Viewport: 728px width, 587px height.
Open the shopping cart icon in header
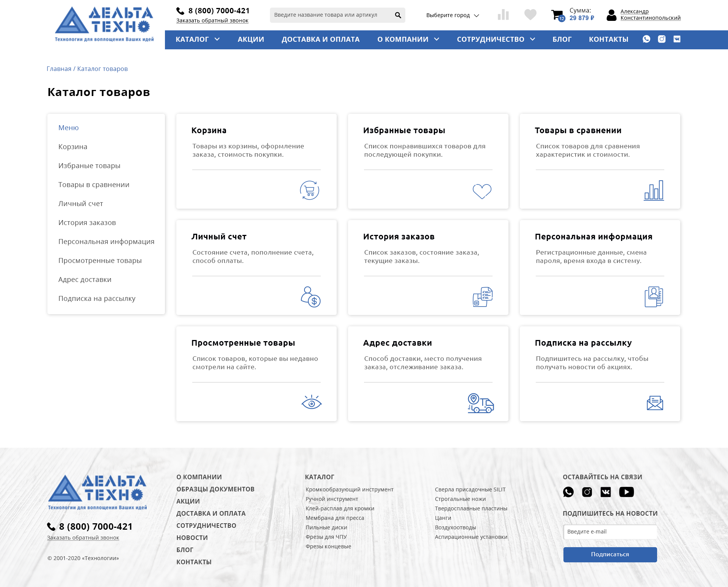558,15
